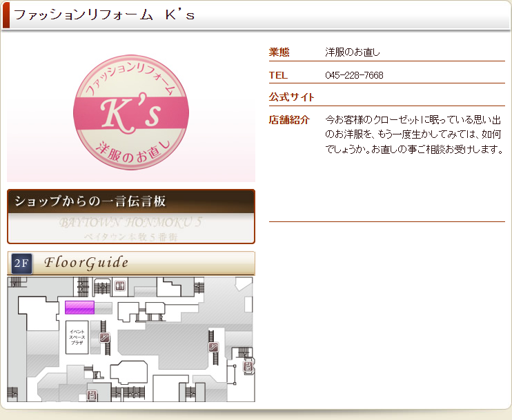Click the pink K's shop logo
This screenshot has height=420, width=512.
coord(130,114)
